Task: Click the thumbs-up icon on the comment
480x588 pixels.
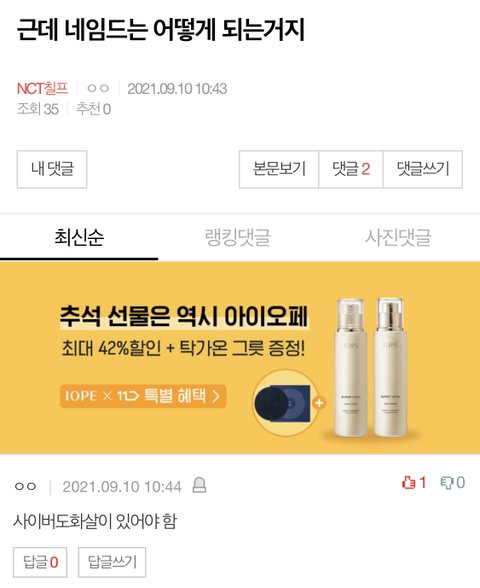Action: coord(408,482)
